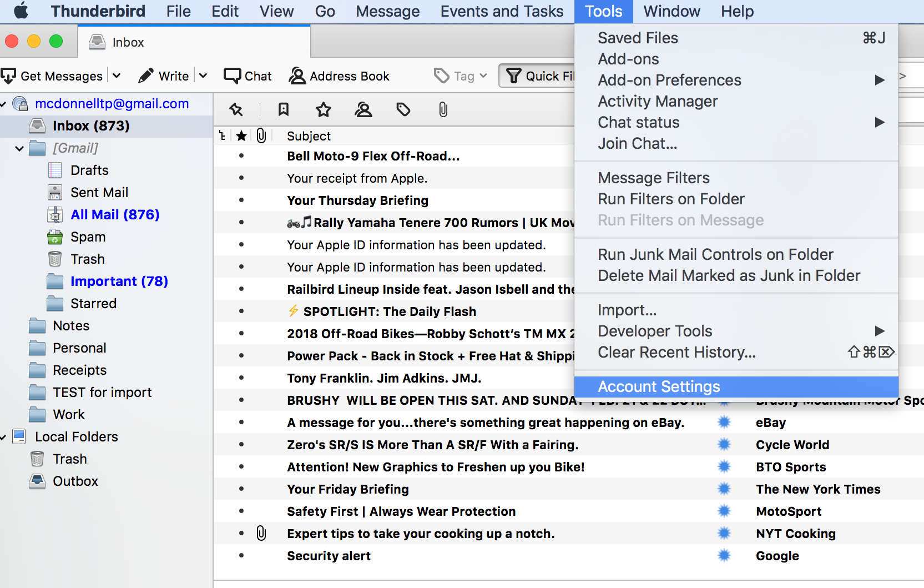Sort by attachment column header

tap(261, 135)
